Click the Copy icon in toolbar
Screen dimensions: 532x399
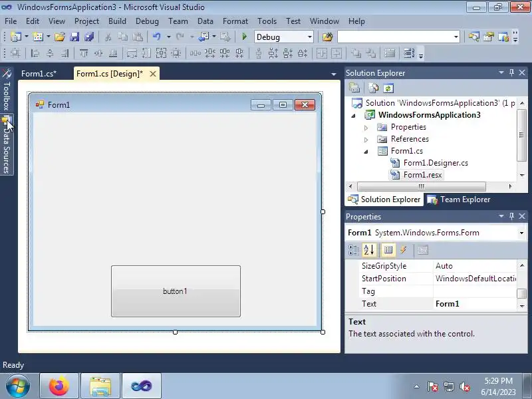click(123, 37)
